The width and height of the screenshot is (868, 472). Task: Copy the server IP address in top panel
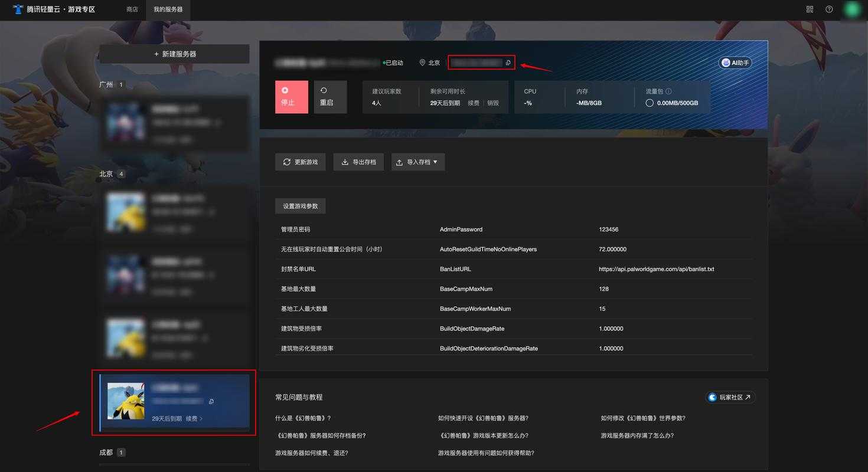(508, 63)
